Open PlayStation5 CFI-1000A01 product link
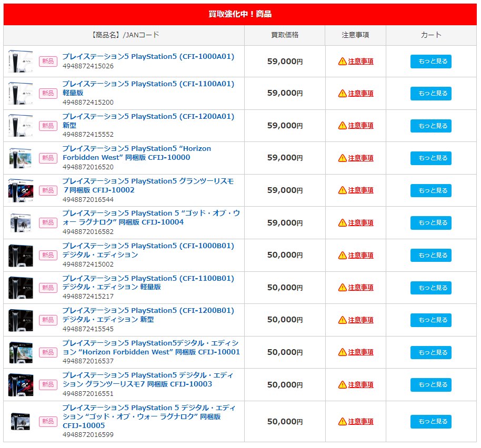Image resolution: width=481 pixels, height=448 pixels. (x=148, y=57)
